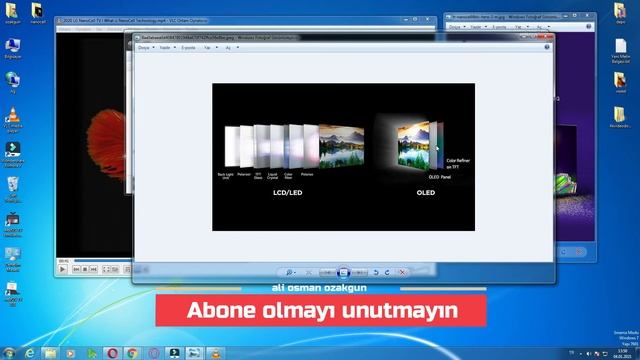Open Windows Start menu
The image size is (640, 360).
[9, 353]
